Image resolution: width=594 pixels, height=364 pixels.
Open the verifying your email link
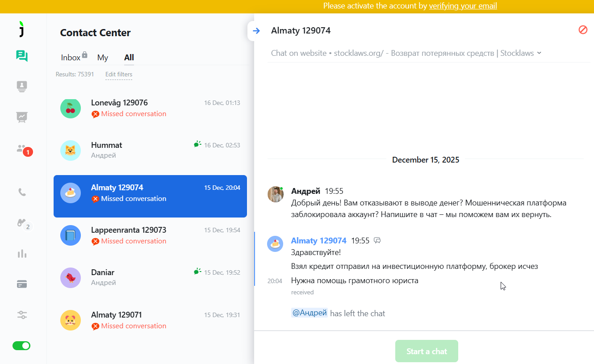(x=463, y=6)
